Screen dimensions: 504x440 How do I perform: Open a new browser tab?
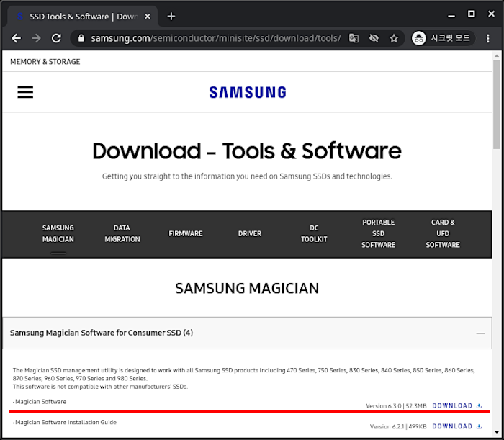click(x=171, y=17)
